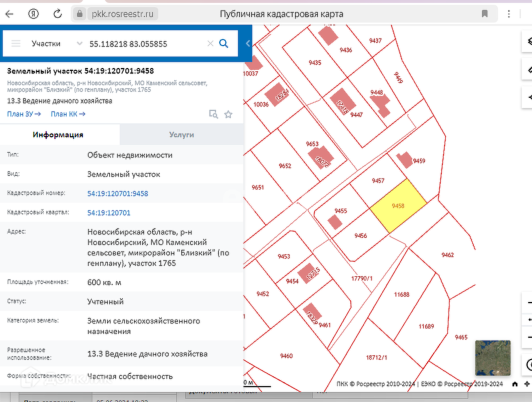Click cadastral number link 54:19:120701:9458
This screenshot has height=402, width=532.
coord(118,193)
